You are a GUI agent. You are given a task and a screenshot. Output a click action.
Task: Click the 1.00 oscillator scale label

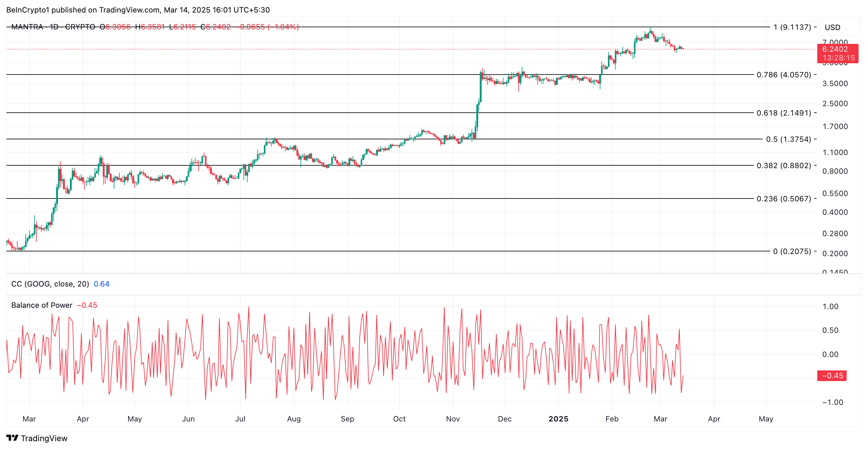point(830,306)
